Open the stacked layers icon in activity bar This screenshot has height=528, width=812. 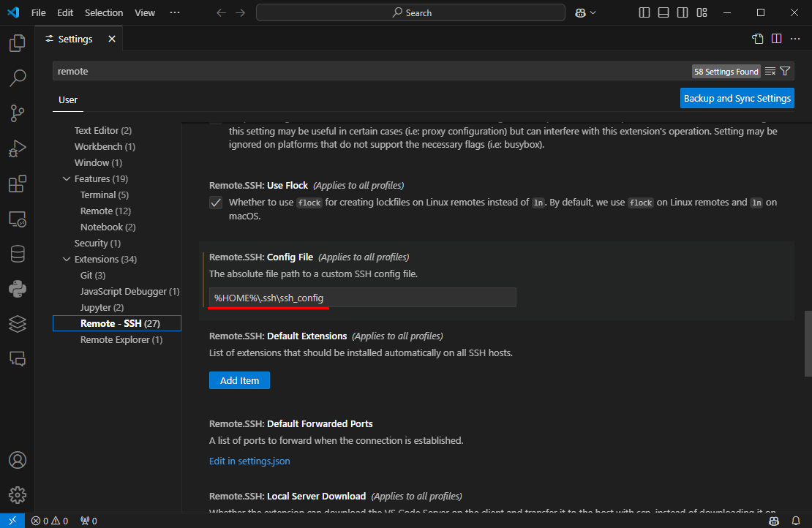pyautogui.click(x=17, y=324)
